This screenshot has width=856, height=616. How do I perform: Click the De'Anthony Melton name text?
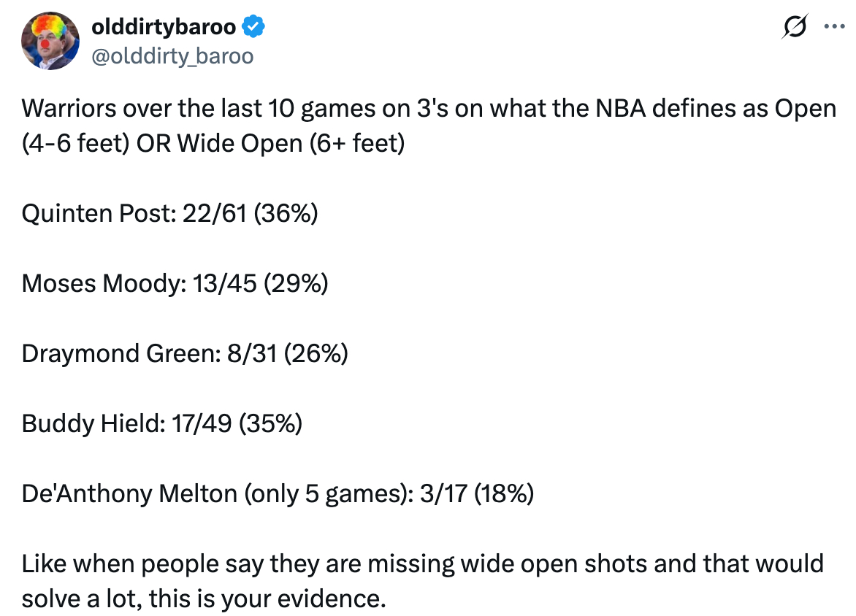pyautogui.click(x=129, y=494)
